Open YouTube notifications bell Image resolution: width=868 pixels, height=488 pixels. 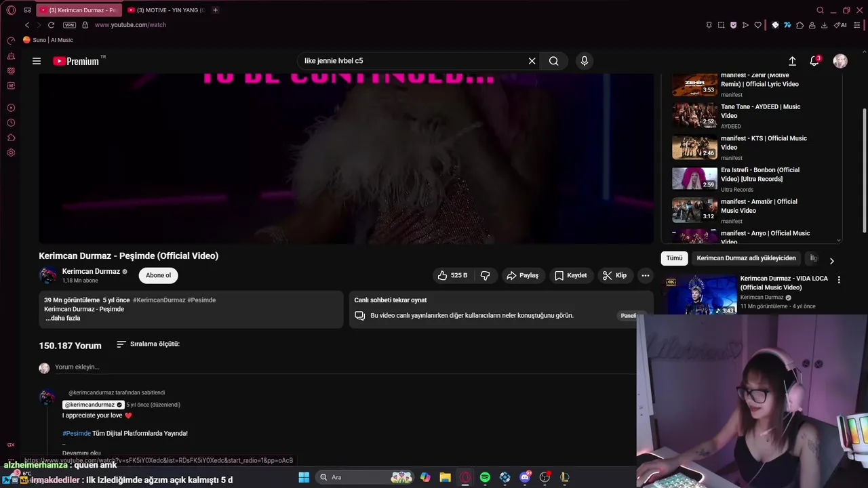tap(814, 61)
